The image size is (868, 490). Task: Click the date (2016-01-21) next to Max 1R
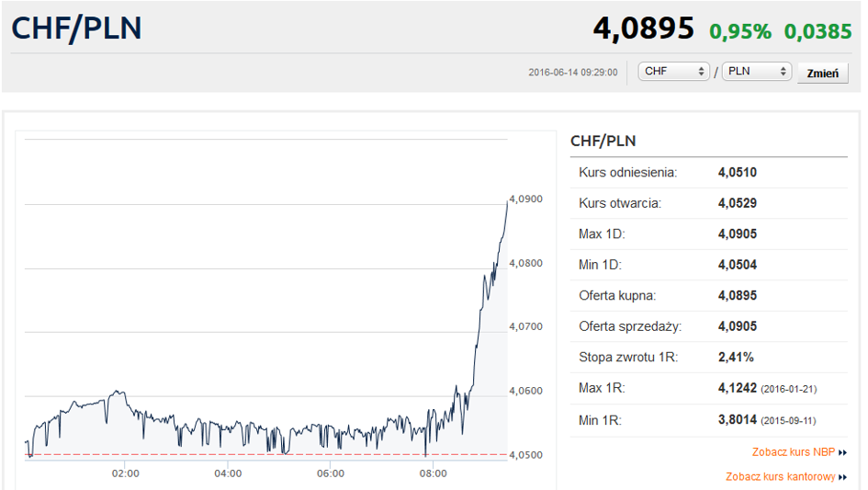[x=789, y=389]
